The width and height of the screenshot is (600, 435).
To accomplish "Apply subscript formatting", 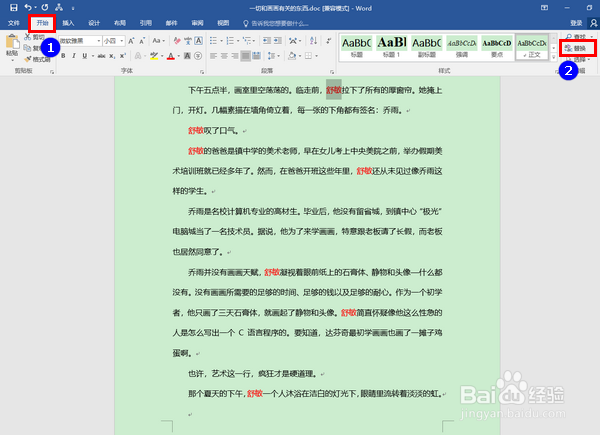I will (112, 56).
